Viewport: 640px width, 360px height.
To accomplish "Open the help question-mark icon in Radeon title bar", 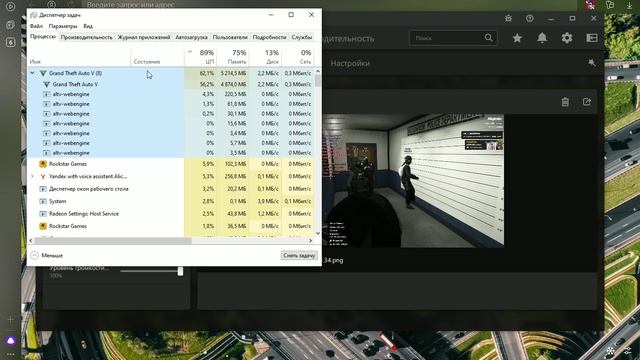I will [530, 18].
